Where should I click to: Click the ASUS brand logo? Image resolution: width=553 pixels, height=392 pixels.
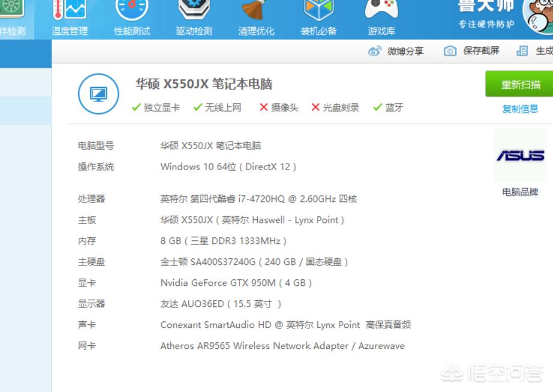[x=520, y=155]
